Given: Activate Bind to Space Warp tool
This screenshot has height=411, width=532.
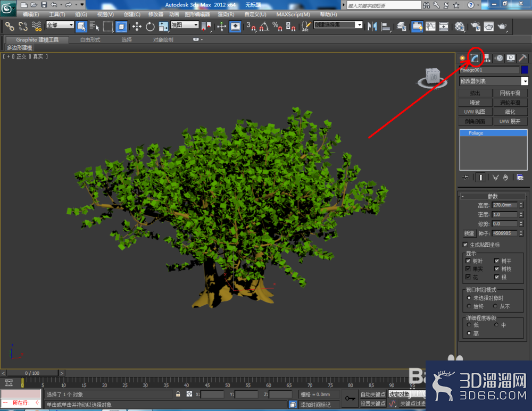Looking at the screenshot, I should click(36, 26).
